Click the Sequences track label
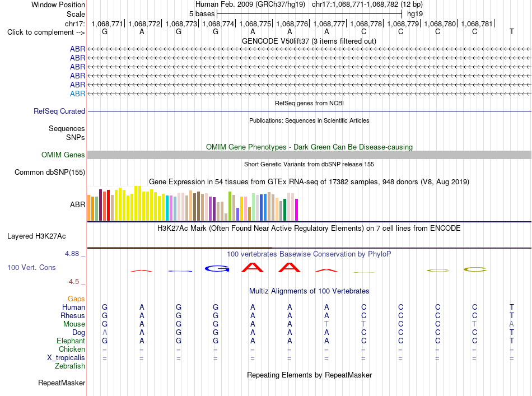The height and width of the screenshot is (396, 532). [67, 129]
